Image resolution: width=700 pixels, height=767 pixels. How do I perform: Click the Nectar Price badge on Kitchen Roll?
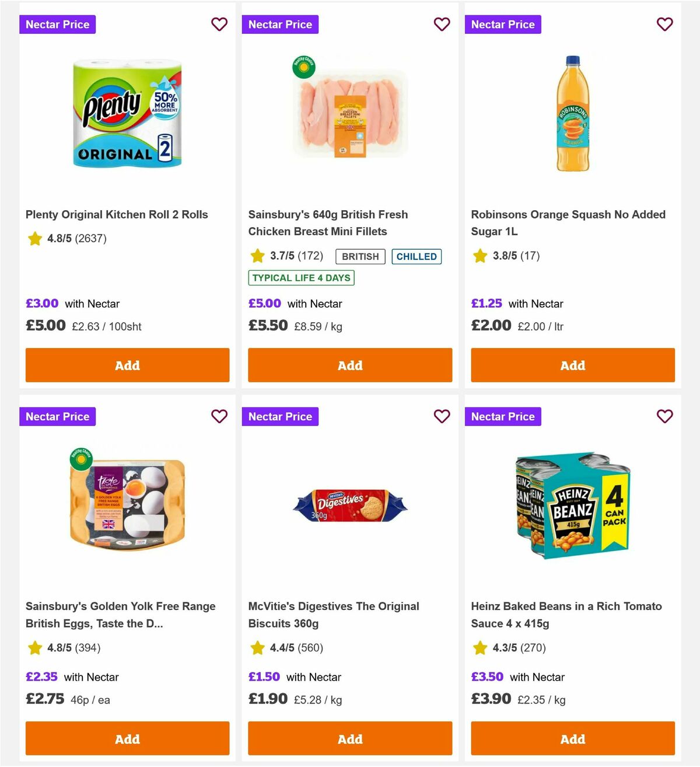[57, 25]
